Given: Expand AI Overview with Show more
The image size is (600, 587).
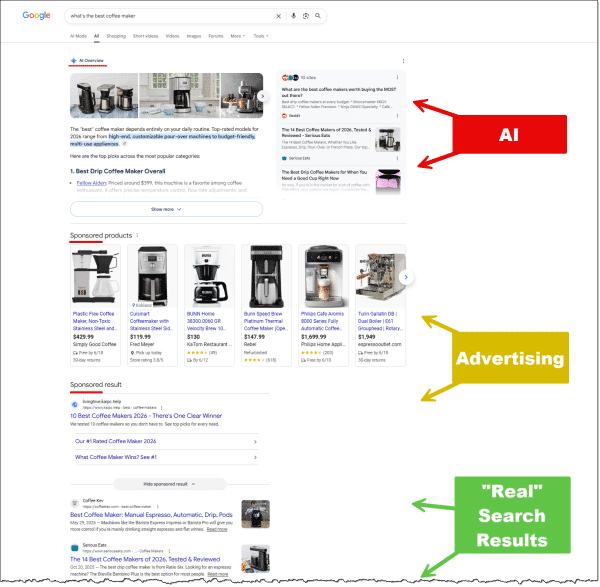Looking at the screenshot, I should [x=166, y=209].
